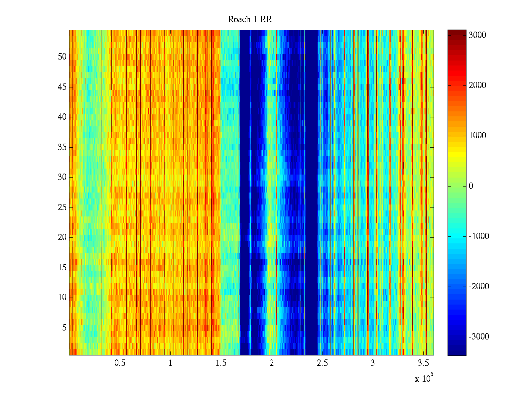The image size is (532, 399).
Task: Click the dark red top of the colorbar
Action: coord(457,32)
